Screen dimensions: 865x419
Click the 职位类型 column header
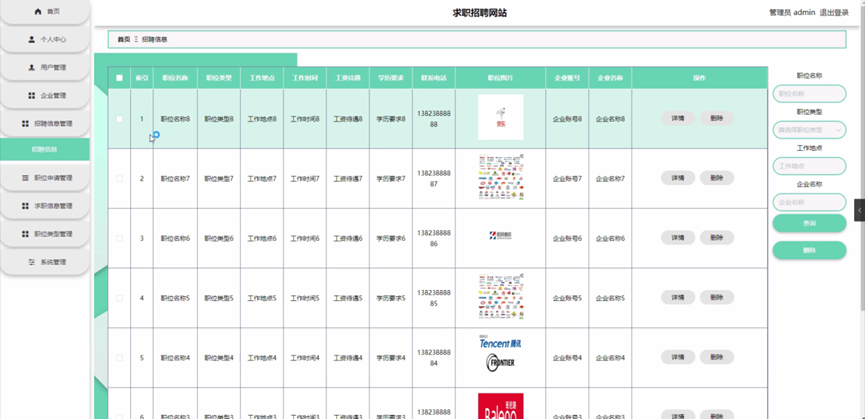(218, 78)
